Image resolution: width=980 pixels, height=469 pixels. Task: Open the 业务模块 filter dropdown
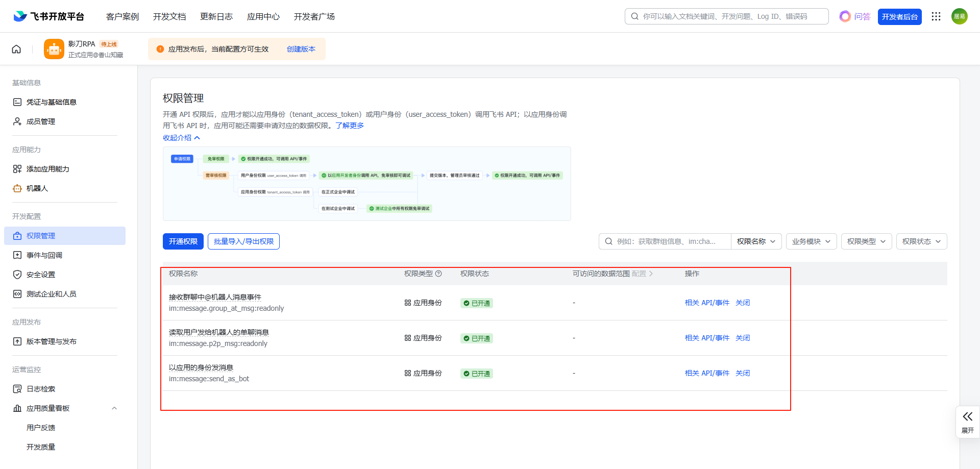(811, 241)
